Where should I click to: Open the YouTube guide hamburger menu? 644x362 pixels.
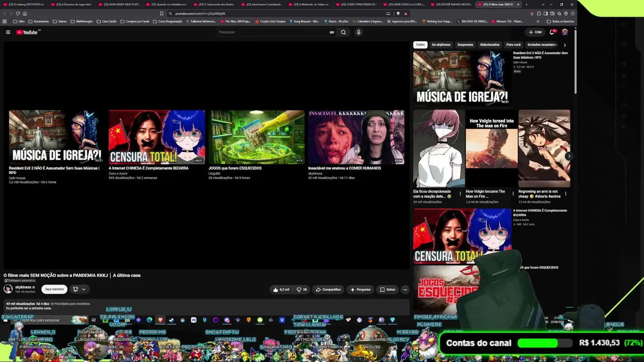tap(8, 32)
